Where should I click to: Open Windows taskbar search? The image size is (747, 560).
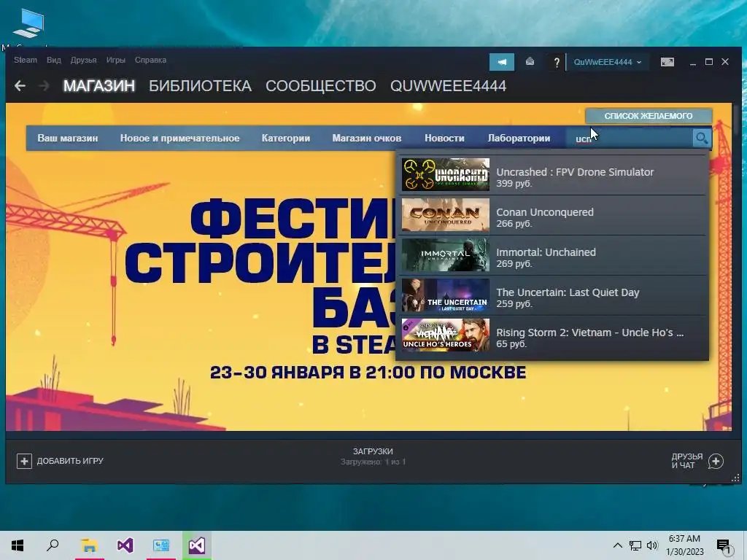pyautogui.click(x=53, y=545)
